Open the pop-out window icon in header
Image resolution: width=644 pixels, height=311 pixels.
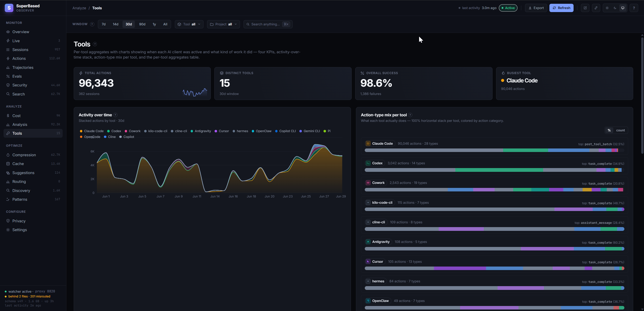click(585, 8)
